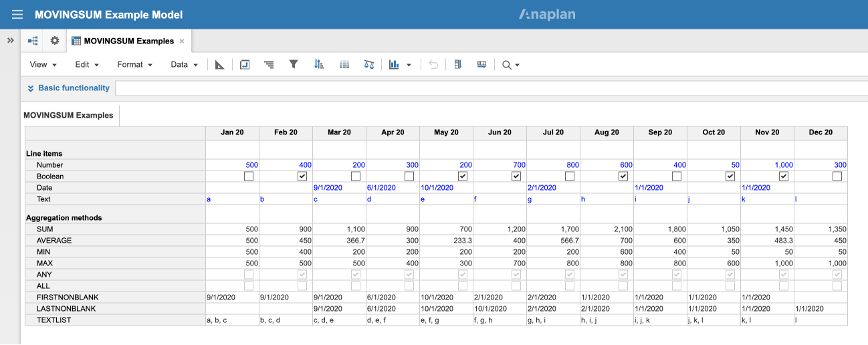868x345 pixels.
Task: Open the Edit dropdown menu
Action: (87, 65)
